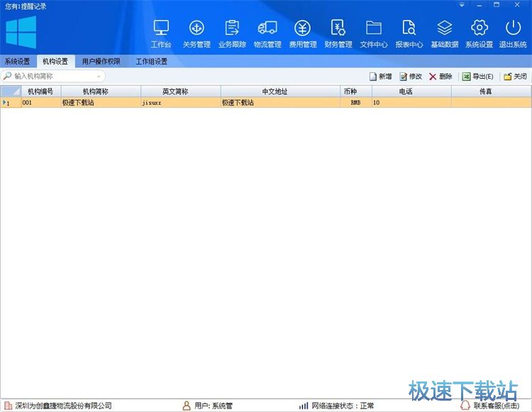Switch to 机构设置 tab
This screenshot has height=412, width=532.
[55, 62]
